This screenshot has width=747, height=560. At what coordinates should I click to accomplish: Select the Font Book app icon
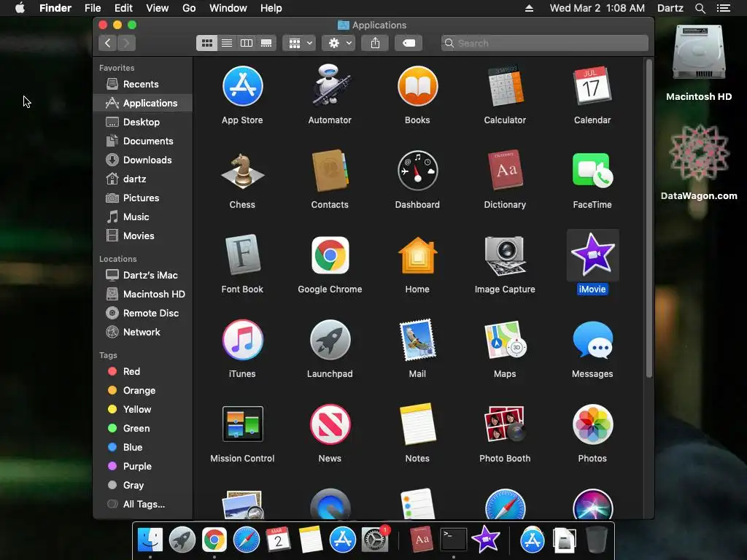242,254
